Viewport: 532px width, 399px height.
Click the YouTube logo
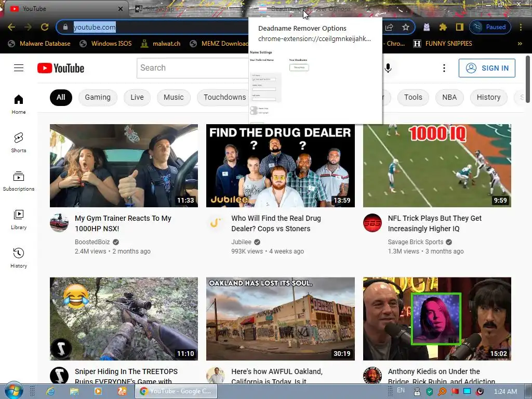pos(61,68)
